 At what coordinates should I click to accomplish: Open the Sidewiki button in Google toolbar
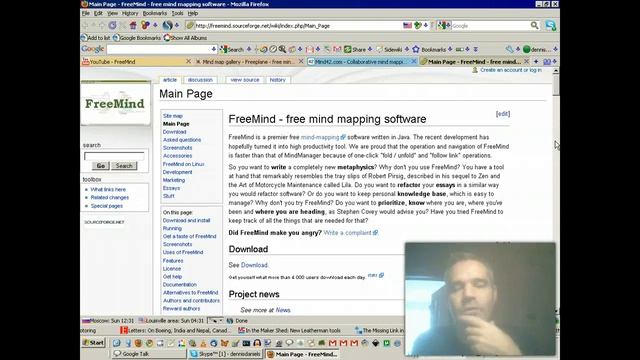pyautogui.click(x=389, y=49)
